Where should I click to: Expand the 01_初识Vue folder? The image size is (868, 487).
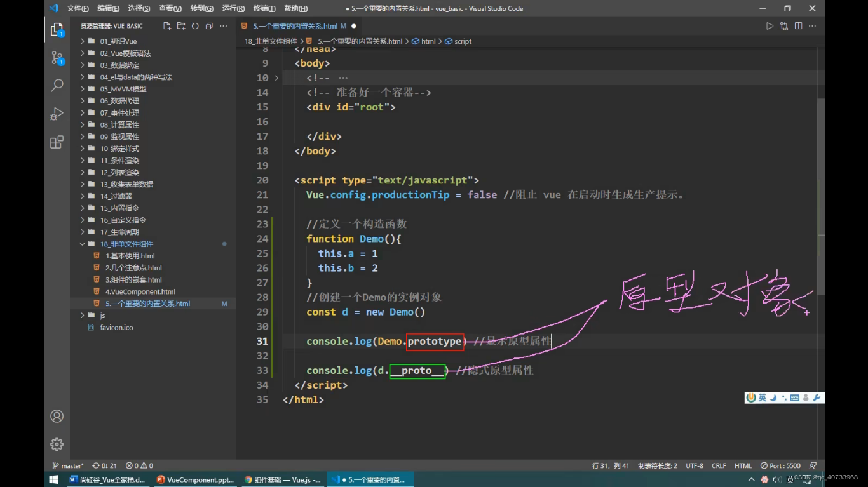click(x=153, y=41)
